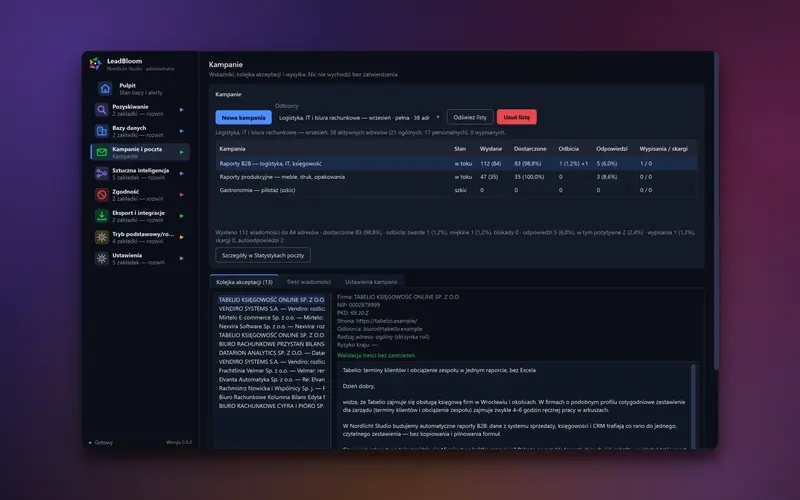
Task: Click the Ustawienia gear icon
Action: [102, 258]
